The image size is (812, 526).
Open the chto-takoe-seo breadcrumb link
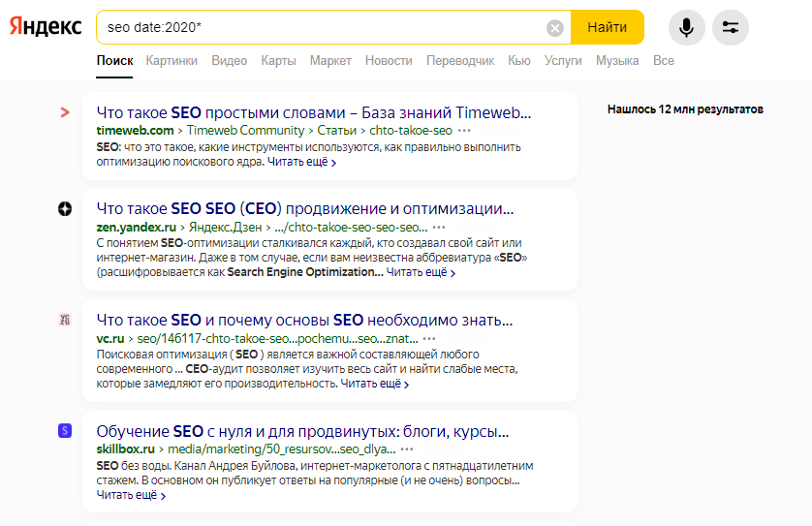click(411, 131)
